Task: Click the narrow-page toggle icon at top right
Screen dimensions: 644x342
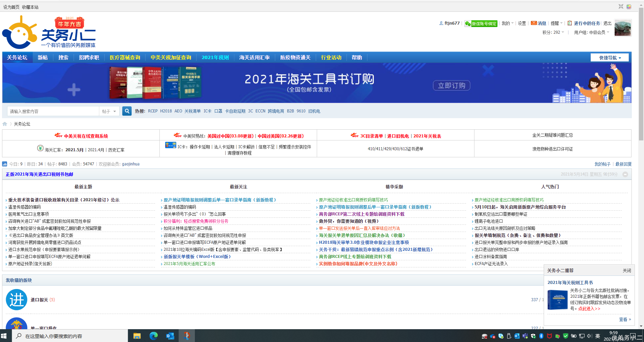Action: coord(621,6)
